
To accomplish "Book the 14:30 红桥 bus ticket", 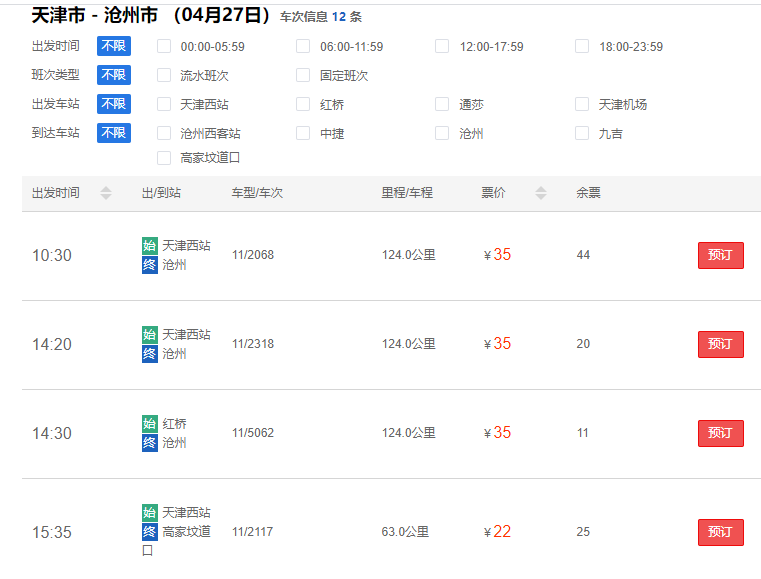I will tap(720, 433).
